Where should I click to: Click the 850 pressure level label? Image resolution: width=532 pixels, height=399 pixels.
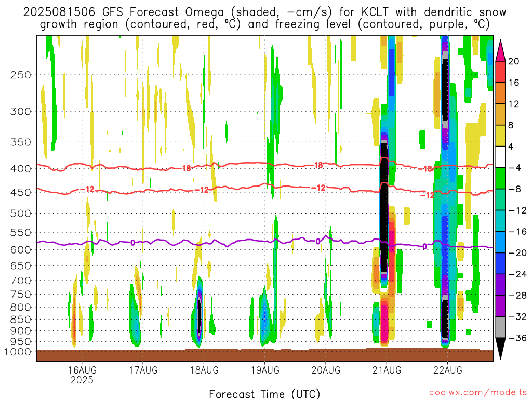coord(21,320)
